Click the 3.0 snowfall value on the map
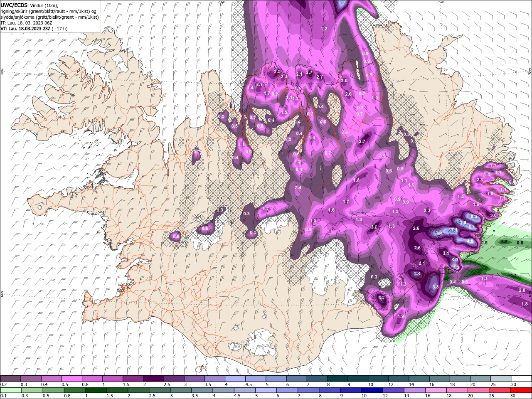532x399 pixels. [493, 215]
